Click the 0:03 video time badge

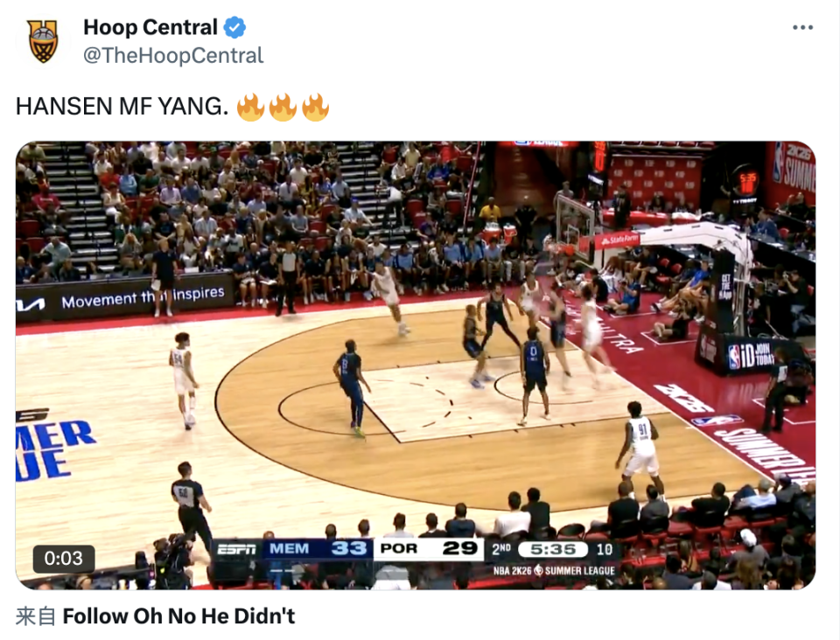(x=64, y=559)
